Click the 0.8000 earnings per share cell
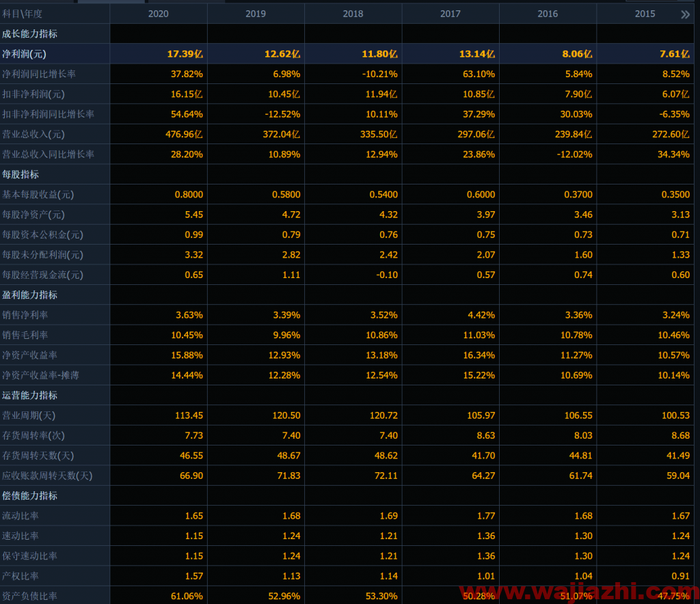This screenshot has height=604, width=700. pos(189,195)
